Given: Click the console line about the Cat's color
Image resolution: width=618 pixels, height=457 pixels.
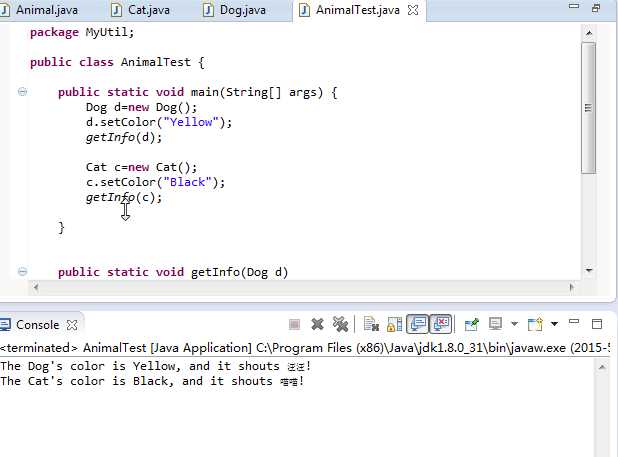Looking at the screenshot, I should point(152,381).
